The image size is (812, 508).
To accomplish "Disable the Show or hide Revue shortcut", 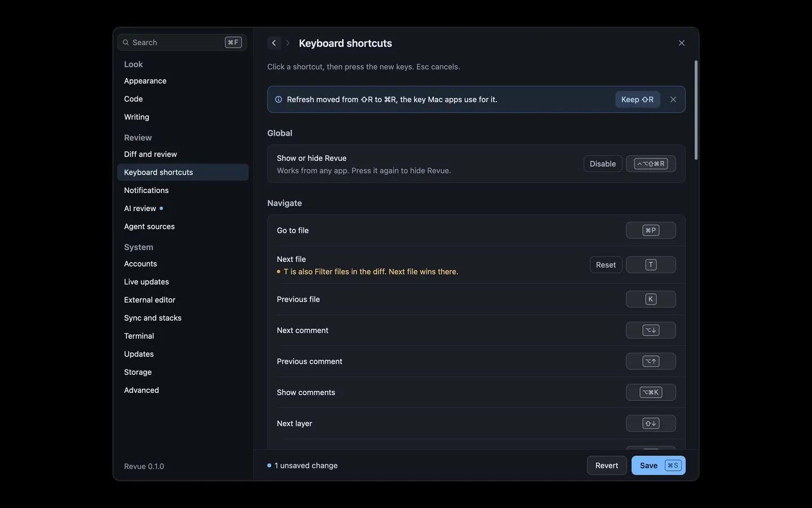I will [x=603, y=164].
